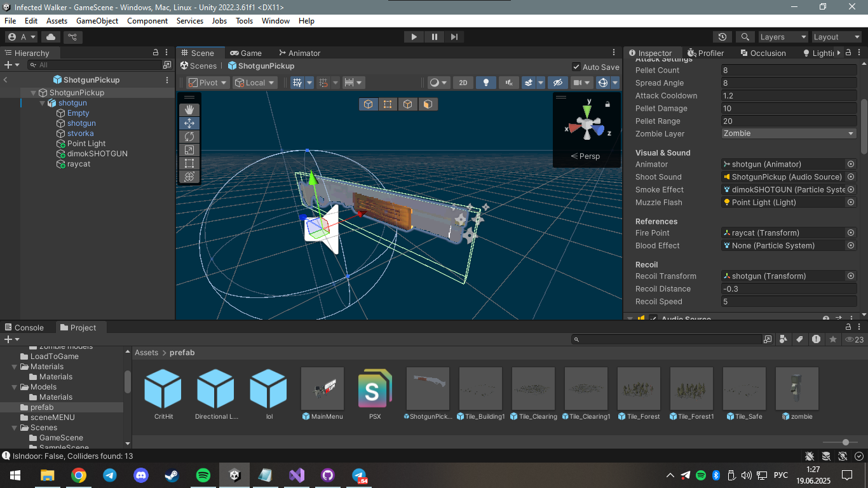The image size is (868, 488).
Task: Switch to the Game tab
Action: [246, 53]
